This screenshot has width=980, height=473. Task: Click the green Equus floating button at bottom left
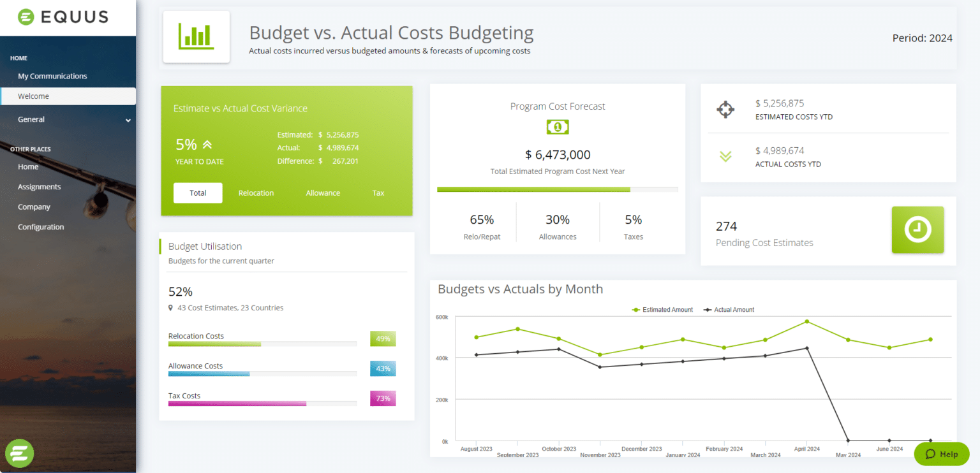pos(19,453)
